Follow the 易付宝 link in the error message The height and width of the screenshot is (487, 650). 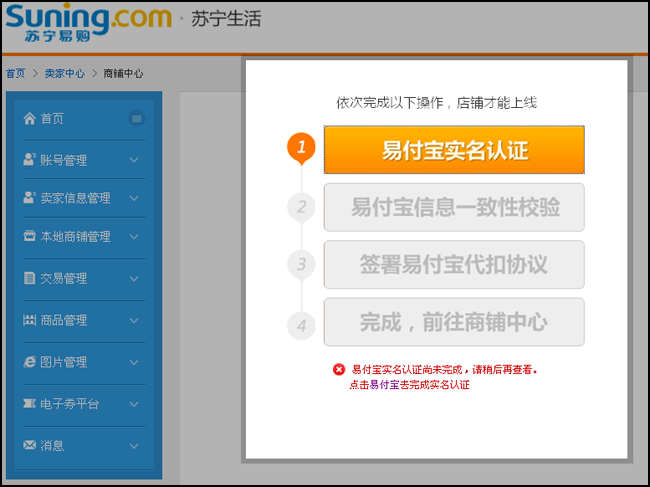[384, 385]
